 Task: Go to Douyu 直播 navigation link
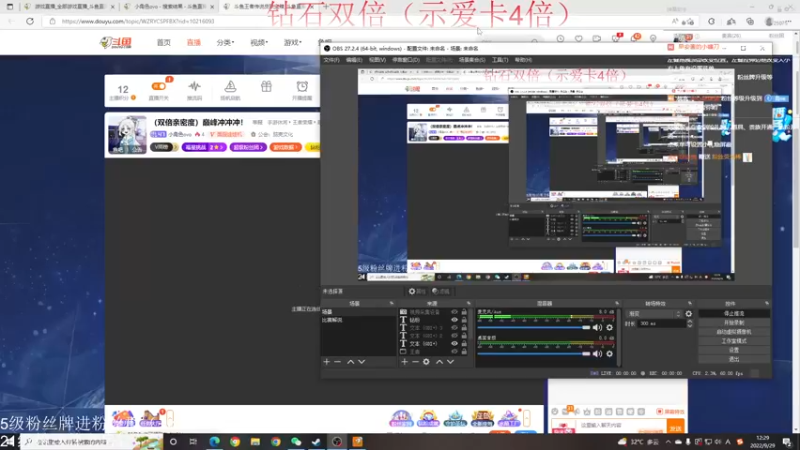coord(194,42)
